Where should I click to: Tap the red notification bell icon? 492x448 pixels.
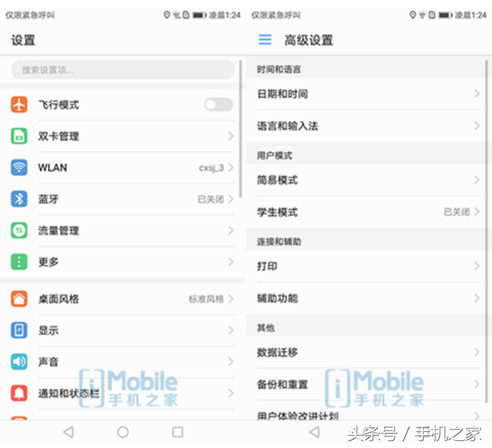click(x=19, y=393)
